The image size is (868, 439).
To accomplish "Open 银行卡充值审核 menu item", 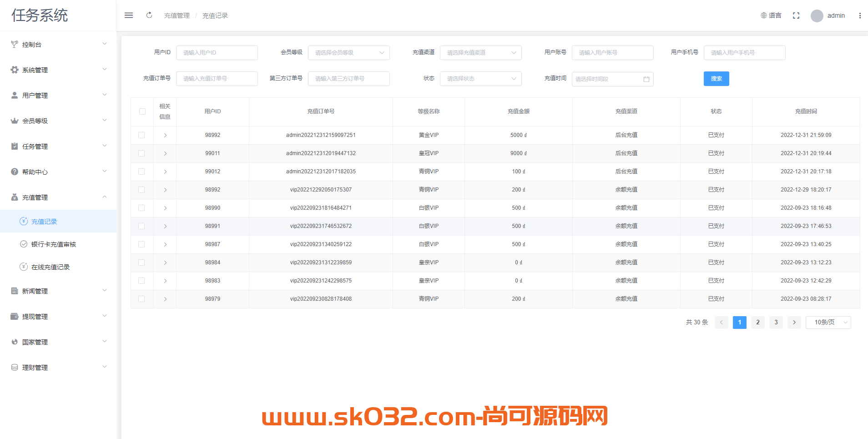I will (58, 244).
